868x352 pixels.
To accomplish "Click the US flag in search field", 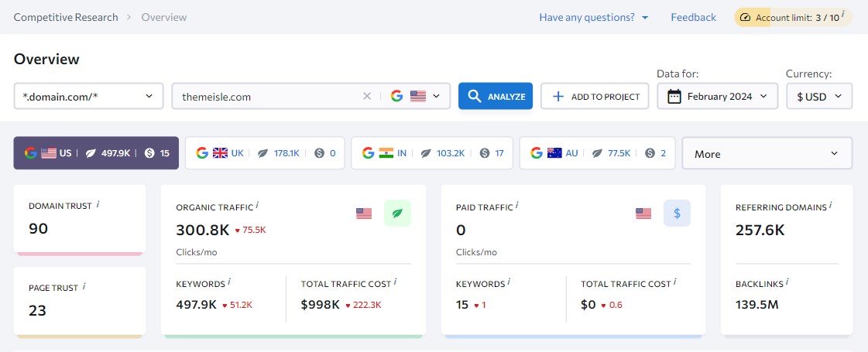I will pyautogui.click(x=418, y=96).
